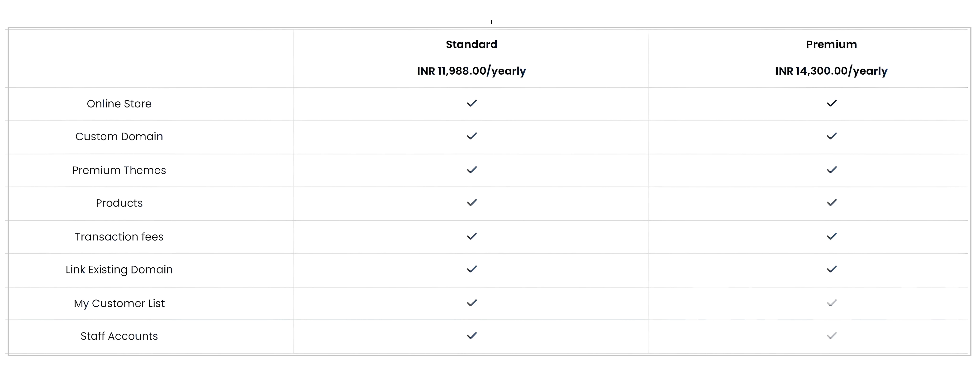Image resolution: width=980 pixels, height=374 pixels.
Task: Click Standard checkmark for Custom Domain
Action: coord(472,136)
